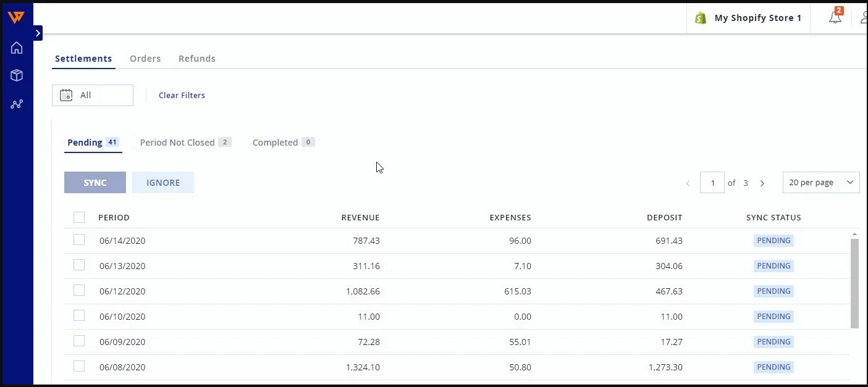Viewport: 868px width, 387px height.
Task: Click the Clear Filters link
Action: tap(182, 95)
